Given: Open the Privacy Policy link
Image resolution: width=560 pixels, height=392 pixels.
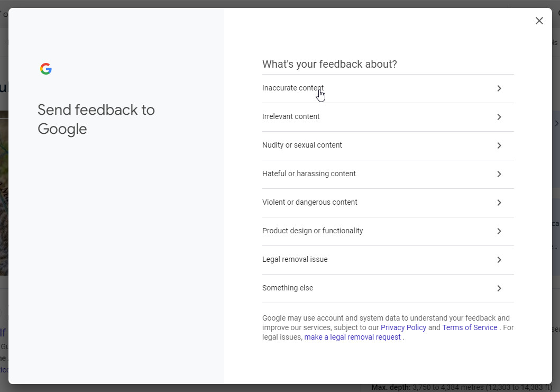Looking at the screenshot, I should tap(403, 327).
